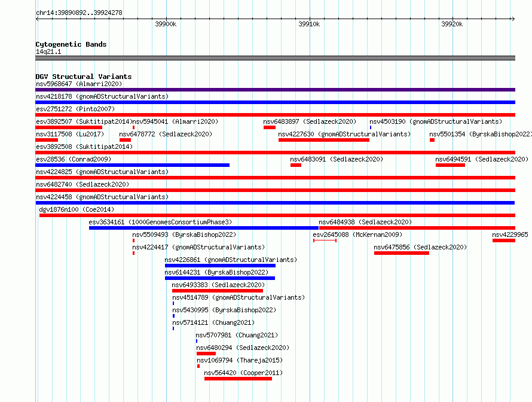Select the blue esv3634161 variant bar
Image resolution: width=532 pixels, height=402 pixels.
point(204,228)
